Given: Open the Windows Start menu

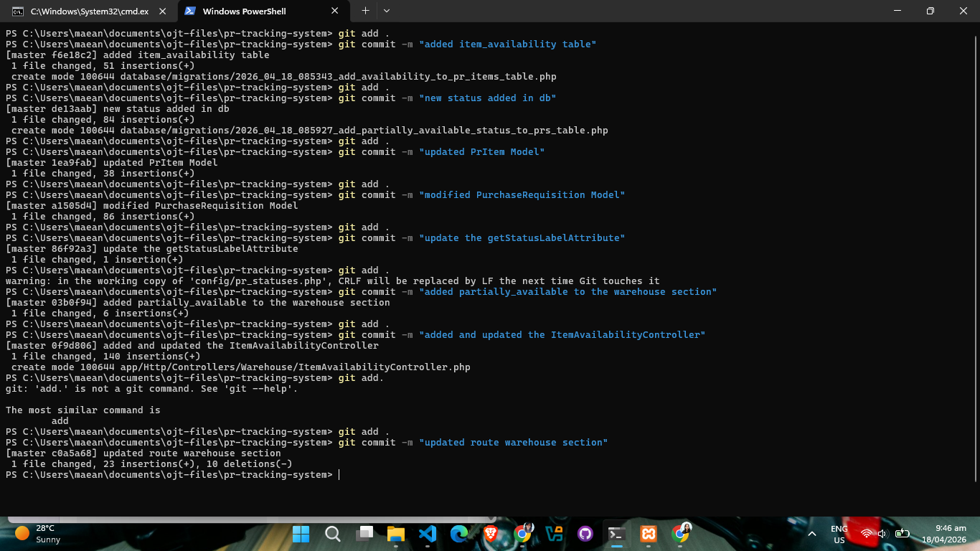Looking at the screenshot, I should coord(301,534).
